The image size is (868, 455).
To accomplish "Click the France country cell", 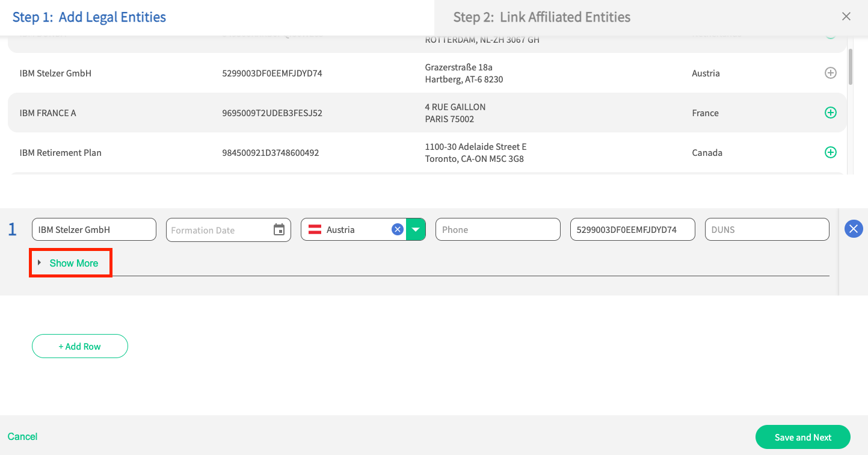I will point(705,113).
